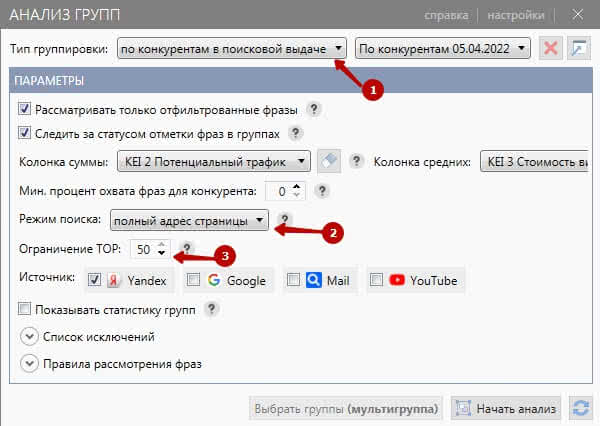600x426 pixels.
Task: Enable the Mail source checkbox
Action: (293, 280)
